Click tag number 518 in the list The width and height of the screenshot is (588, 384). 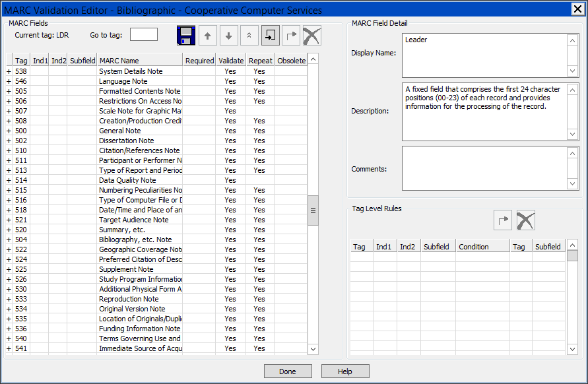click(21, 210)
